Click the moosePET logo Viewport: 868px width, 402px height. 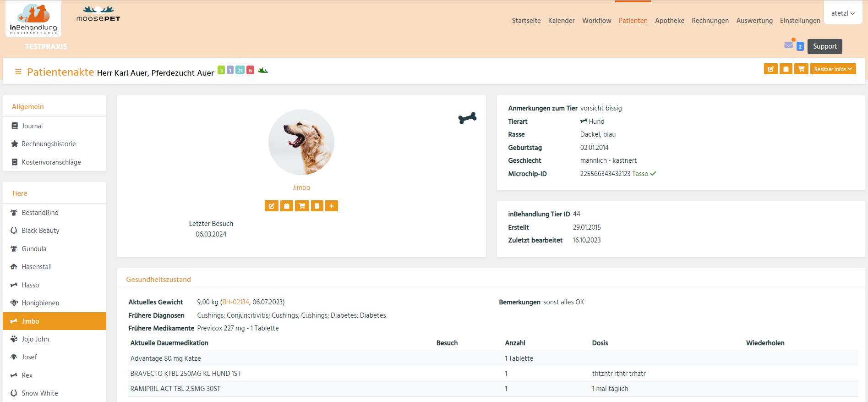pyautogui.click(x=98, y=14)
